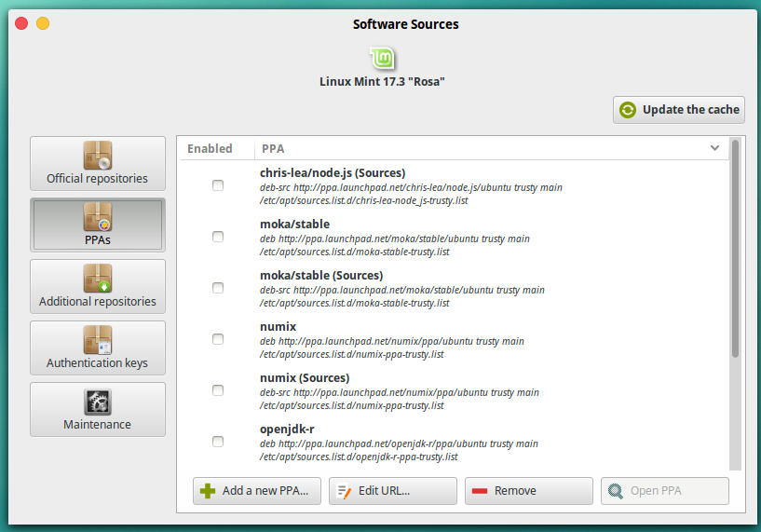Click Update the cache button
Viewport: 761px width, 532px height.
coord(678,110)
